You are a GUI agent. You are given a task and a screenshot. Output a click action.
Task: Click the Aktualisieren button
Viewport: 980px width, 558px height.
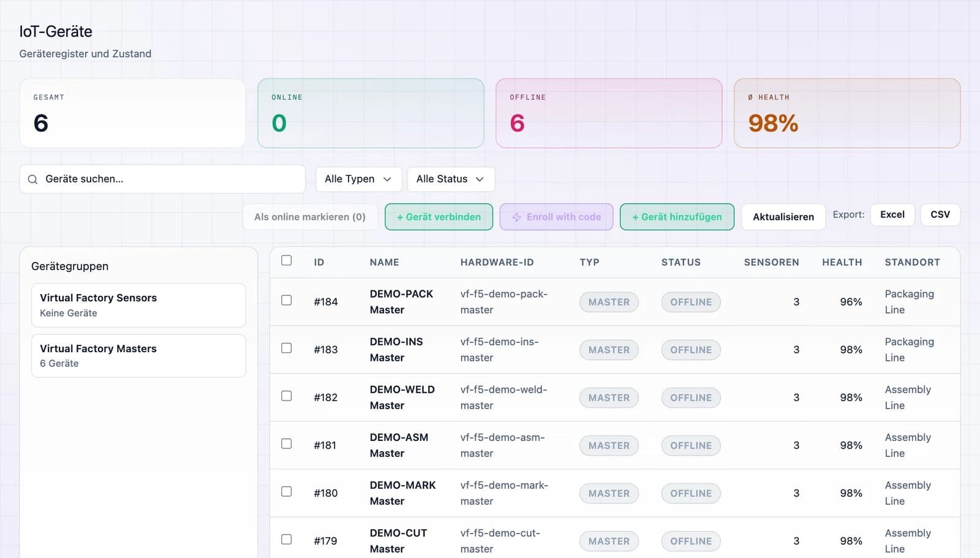[783, 217]
